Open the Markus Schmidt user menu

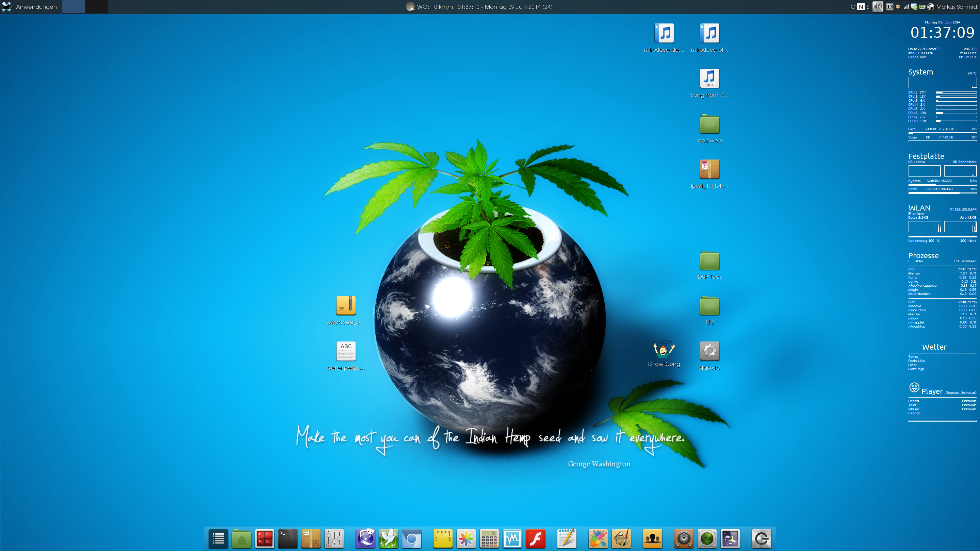[x=957, y=7]
